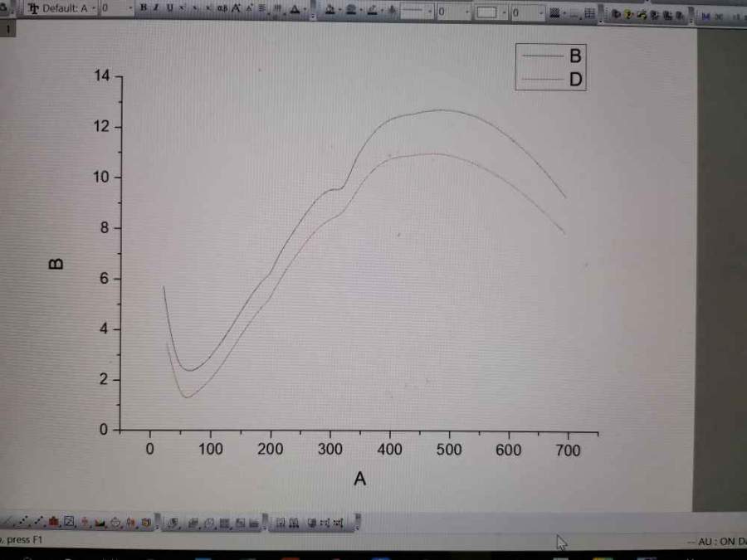This screenshot has width=747, height=560.
Task: Select layer 1 indicator in graph window
Action: pyautogui.click(x=7, y=29)
